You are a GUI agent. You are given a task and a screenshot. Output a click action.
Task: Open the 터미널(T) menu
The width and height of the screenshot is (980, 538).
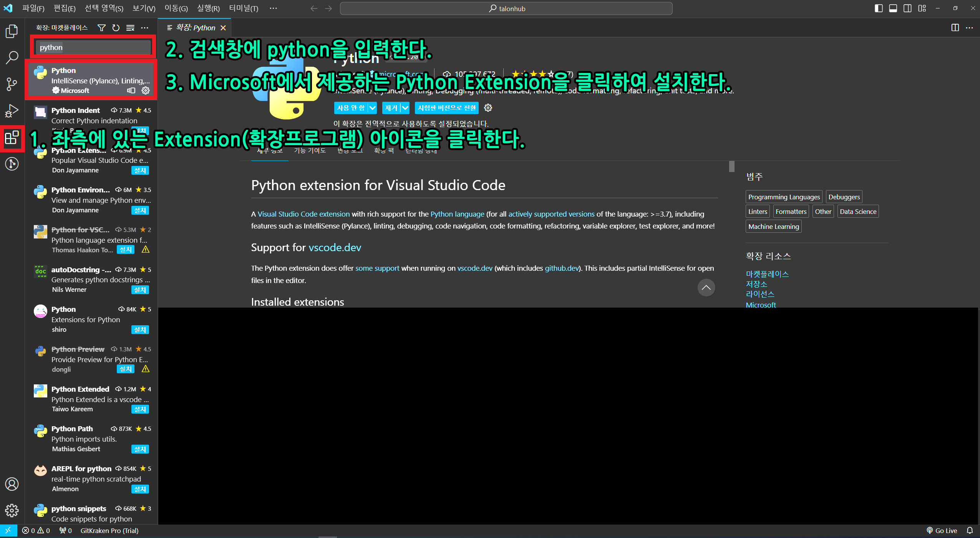(x=244, y=8)
